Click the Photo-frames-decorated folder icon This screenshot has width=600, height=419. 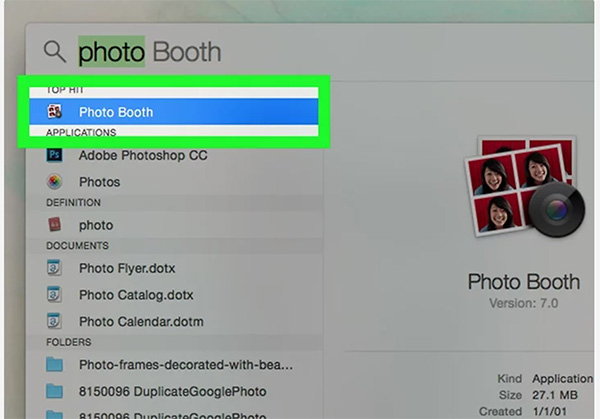[x=54, y=365]
